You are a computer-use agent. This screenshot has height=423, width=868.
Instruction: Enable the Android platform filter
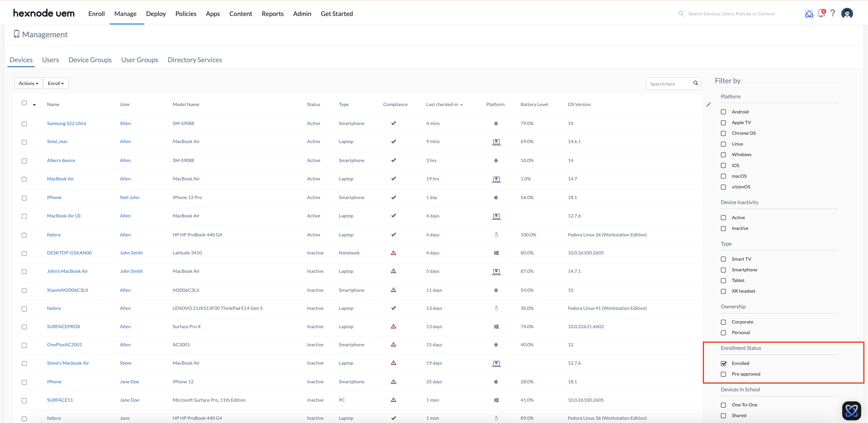click(x=723, y=112)
